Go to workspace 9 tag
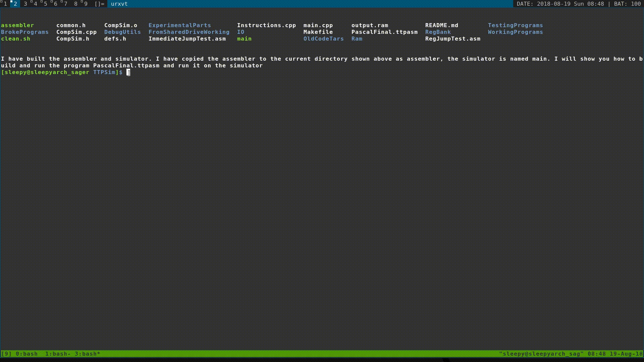 coord(86,4)
